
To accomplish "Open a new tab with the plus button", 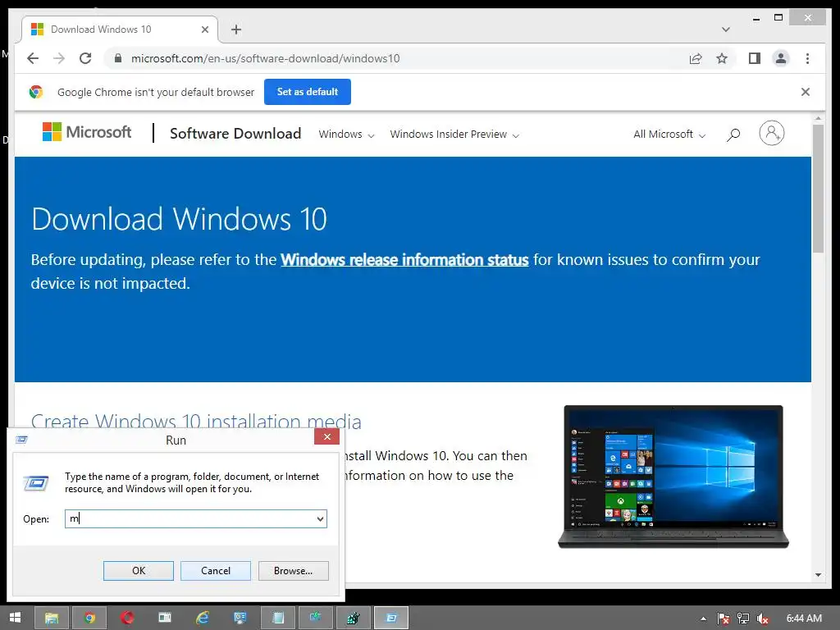I will click(x=236, y=30).
